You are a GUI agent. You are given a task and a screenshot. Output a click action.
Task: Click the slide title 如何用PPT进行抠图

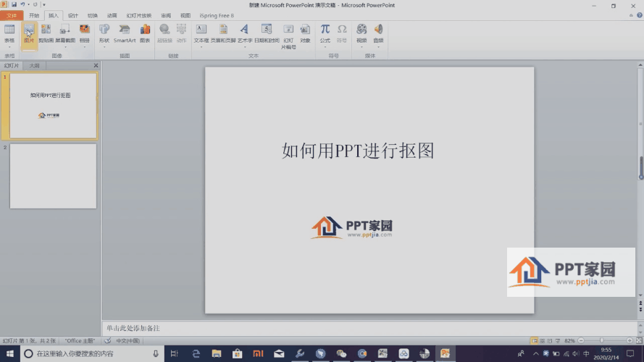point(358,151)
